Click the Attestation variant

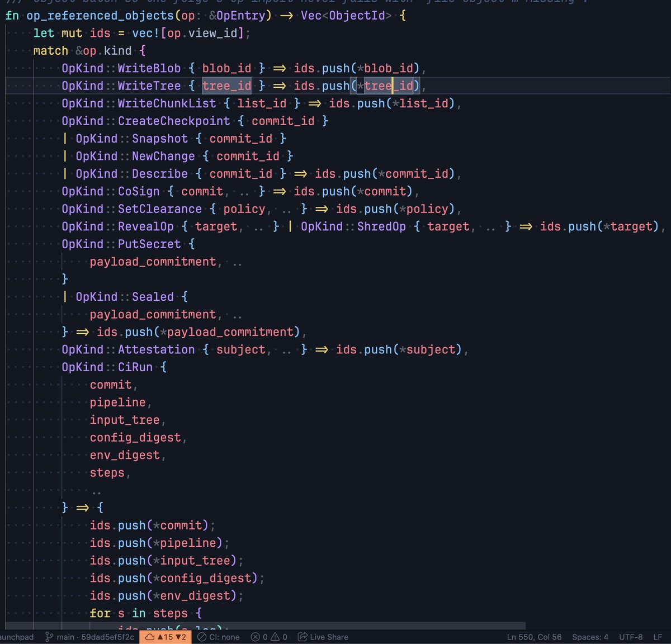tap(157, 350)
